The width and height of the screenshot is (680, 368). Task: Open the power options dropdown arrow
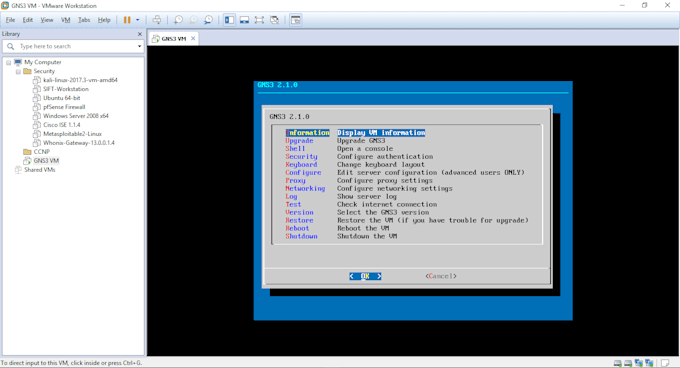click(x=137, y=20)
